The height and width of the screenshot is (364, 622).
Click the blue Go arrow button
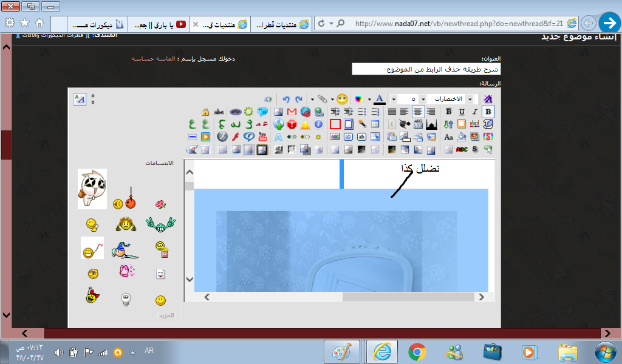click(609, 23)
